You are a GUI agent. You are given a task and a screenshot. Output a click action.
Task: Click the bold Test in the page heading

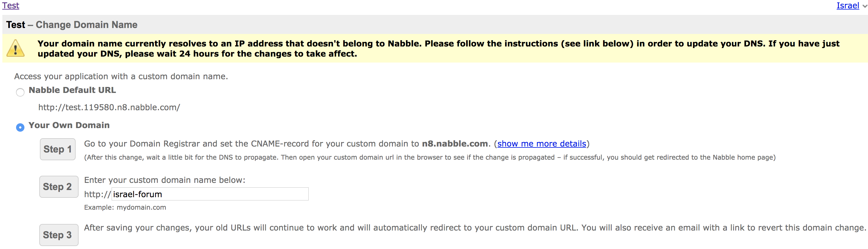pos(15,25)
